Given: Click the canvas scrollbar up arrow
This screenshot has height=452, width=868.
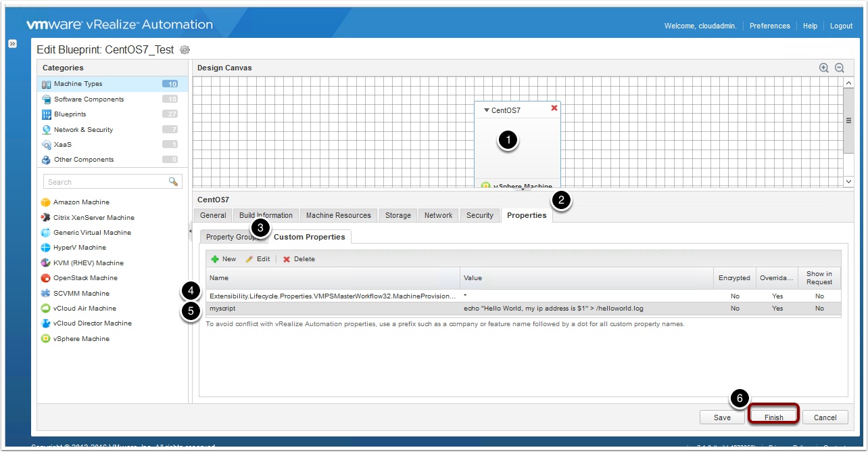Looking at the screenshot, I should click(x=848, y=83).
